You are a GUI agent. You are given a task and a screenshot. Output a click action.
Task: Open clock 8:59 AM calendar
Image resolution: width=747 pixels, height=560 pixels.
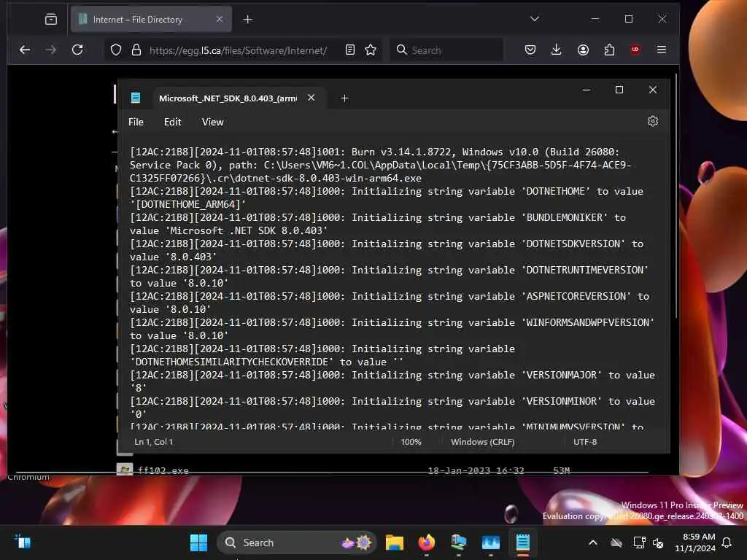pyautogui.click(x=695, y=542)
